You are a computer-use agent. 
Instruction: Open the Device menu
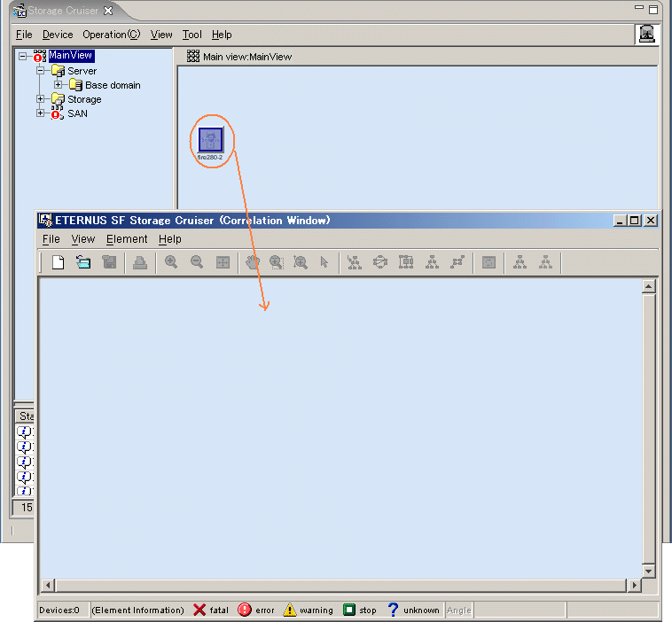[58, 35]
